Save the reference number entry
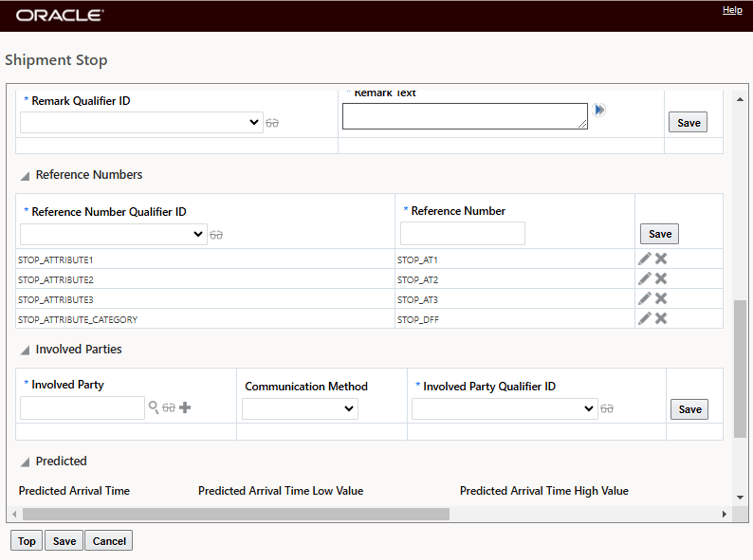Screen dimensions: 753x560 660,234
